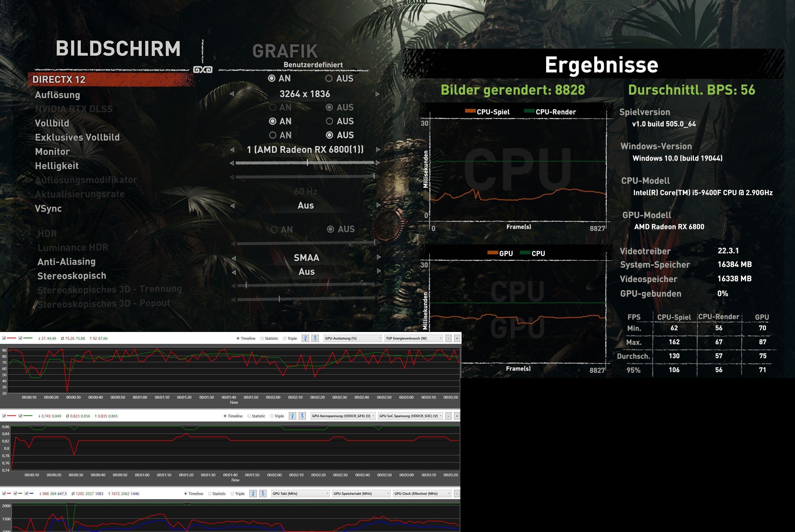Open the GPU Takt [MHz] dropdown
Image resolution: width=795 pixels, height=532 pixels.
click(300, 494)
